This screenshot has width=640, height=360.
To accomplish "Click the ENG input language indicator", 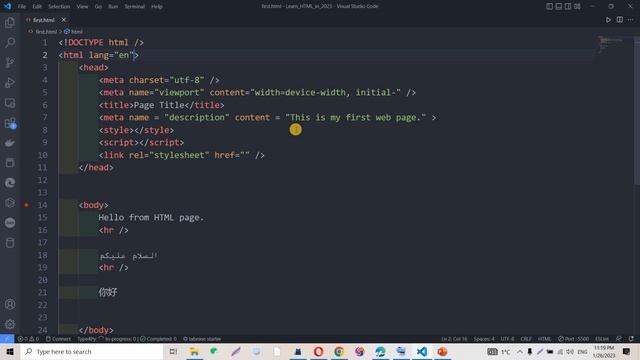I will [x=582, y=351].
